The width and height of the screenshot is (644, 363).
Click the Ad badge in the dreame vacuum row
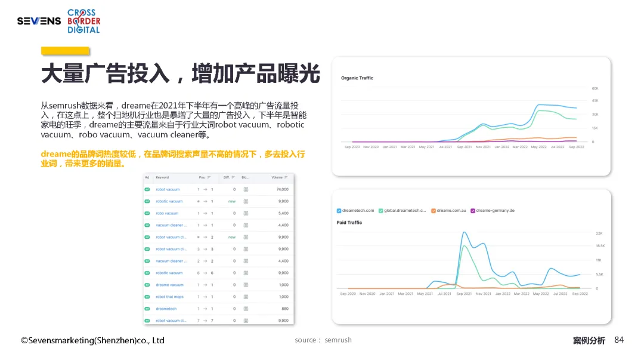click(147, 285)
